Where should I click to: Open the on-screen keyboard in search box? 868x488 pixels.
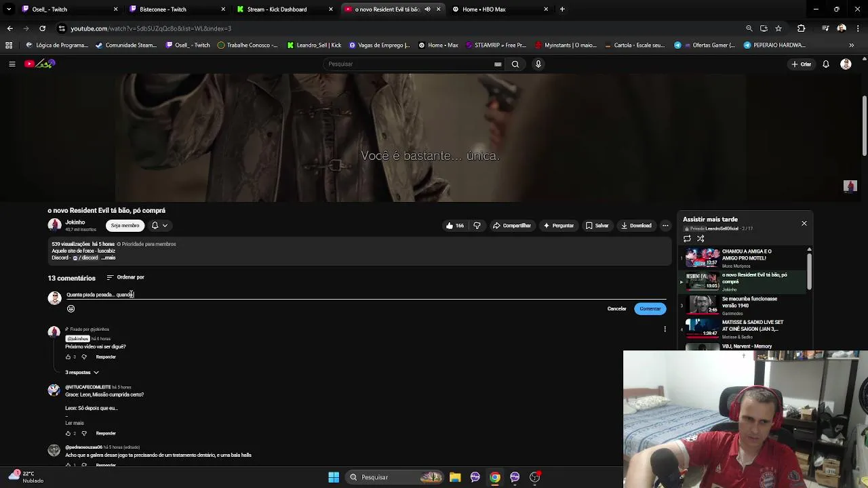(x=498, y=64)
